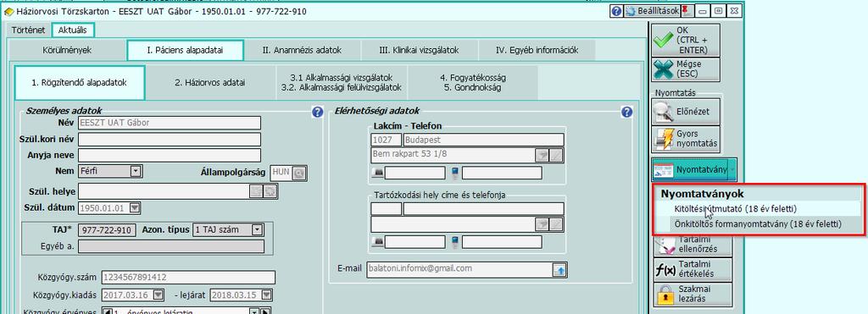868x314 pixels.
Task: Click the blue arrow icon beside E-mail
Action: coord(559,270)
